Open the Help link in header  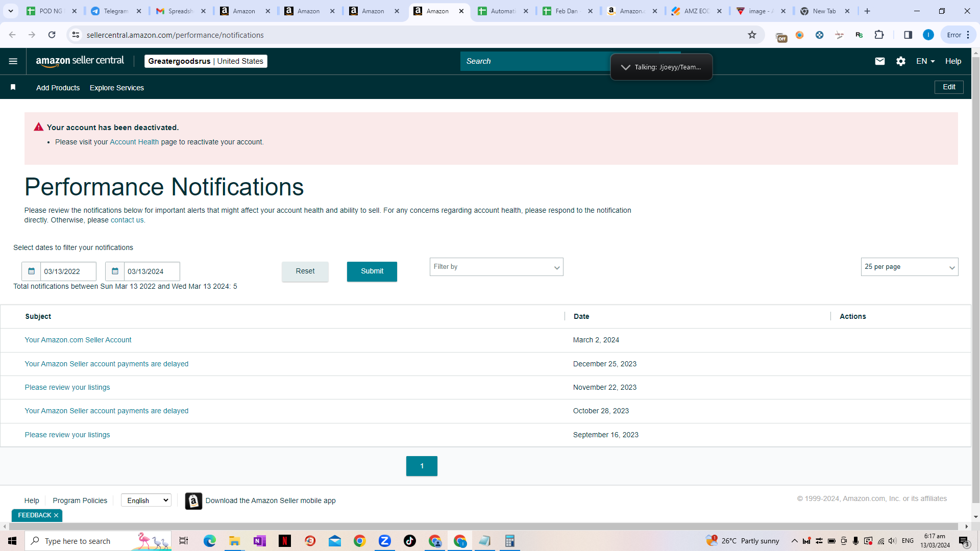point(953,61)
